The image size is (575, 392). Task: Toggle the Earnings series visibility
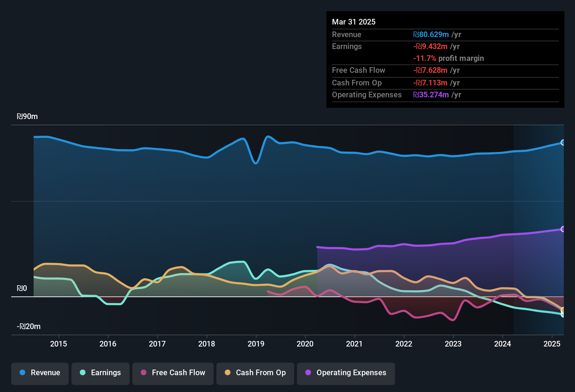tap(101, 373)
